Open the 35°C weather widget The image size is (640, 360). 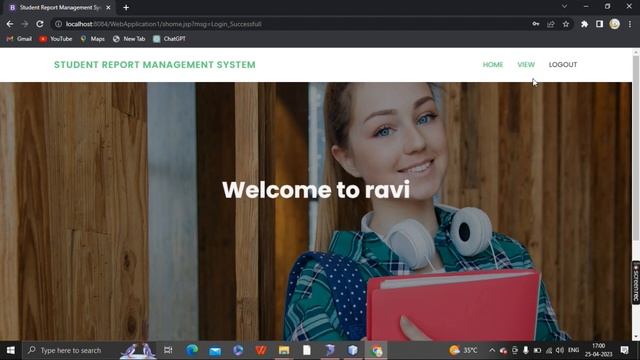[x=463, y=350]
